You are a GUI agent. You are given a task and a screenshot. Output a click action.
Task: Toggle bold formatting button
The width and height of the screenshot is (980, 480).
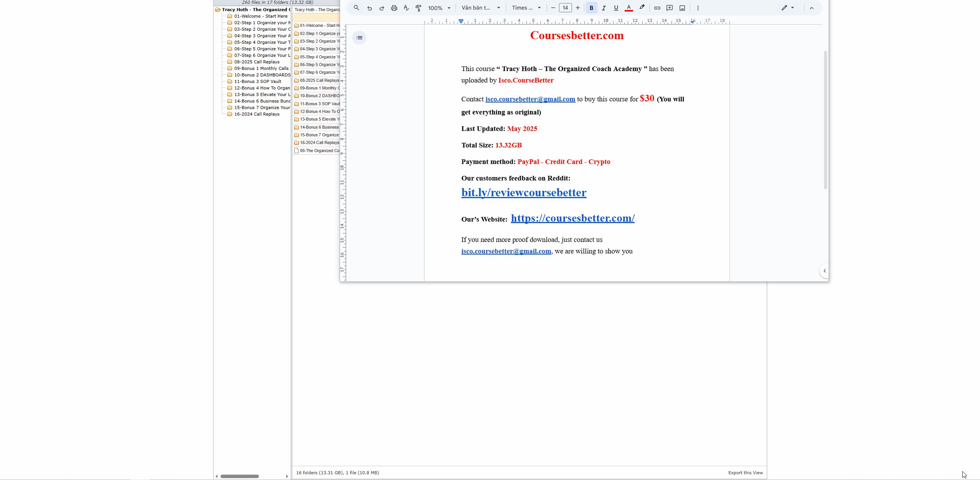592,8
